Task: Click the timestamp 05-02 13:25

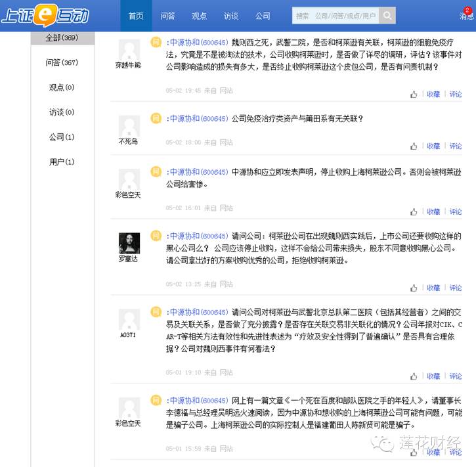Action: tap(183, 284)
